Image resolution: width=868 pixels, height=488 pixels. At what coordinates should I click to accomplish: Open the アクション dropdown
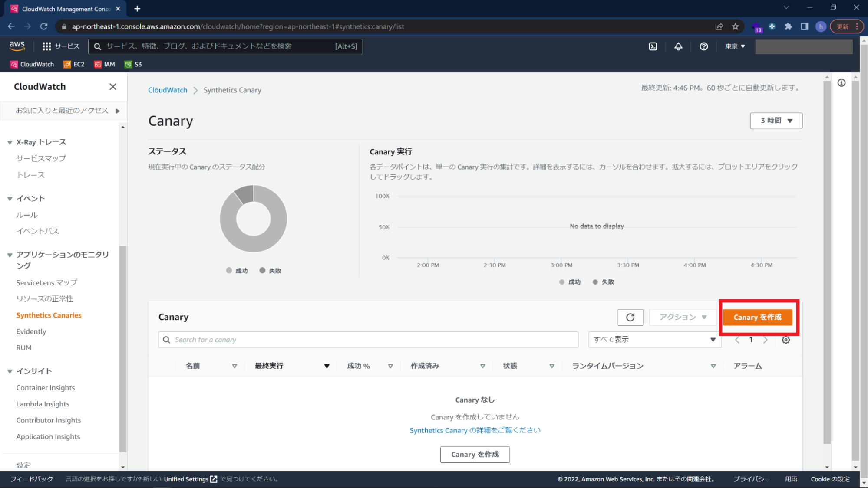(683, 317)
